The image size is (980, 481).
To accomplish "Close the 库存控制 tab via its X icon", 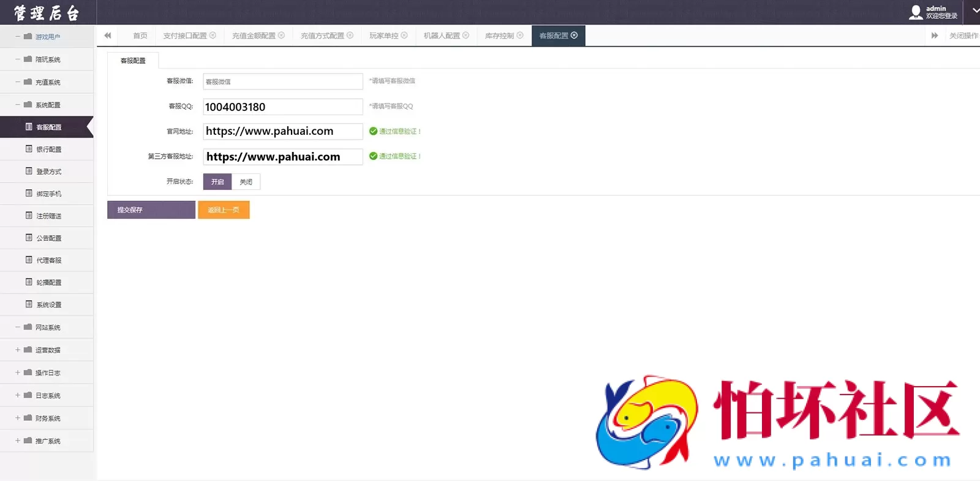I will 520,36.
